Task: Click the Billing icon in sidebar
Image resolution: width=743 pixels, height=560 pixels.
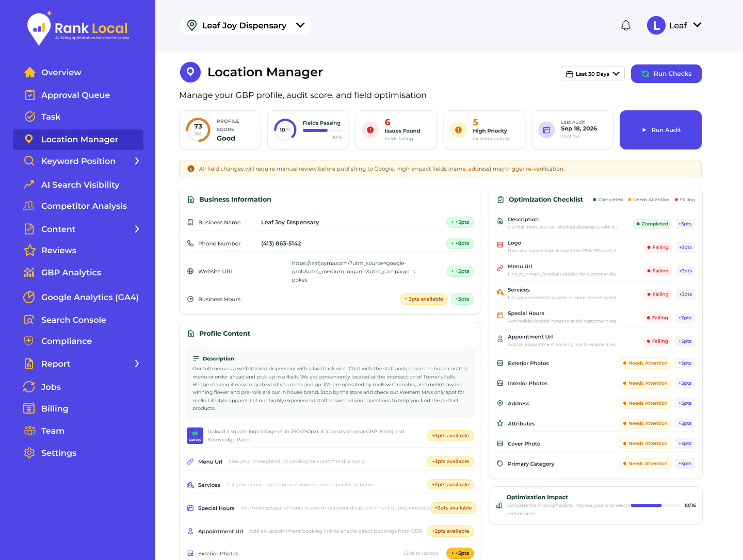Action: pyautogui.click(x=29, y=408)
